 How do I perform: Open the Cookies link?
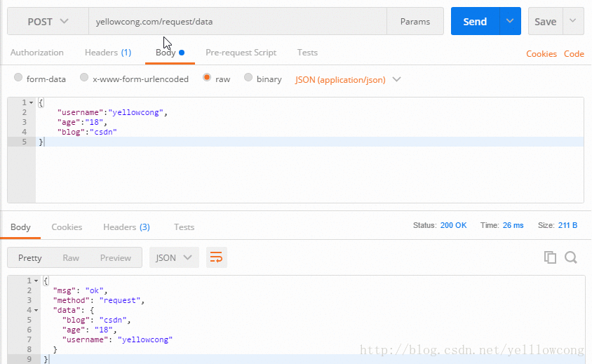pyautogui.click(x=541, y=53)
